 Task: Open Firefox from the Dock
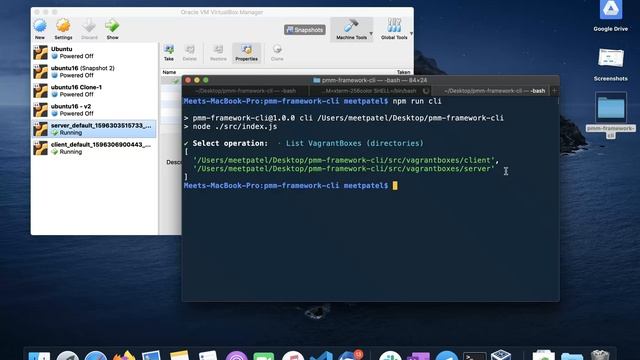124,356
